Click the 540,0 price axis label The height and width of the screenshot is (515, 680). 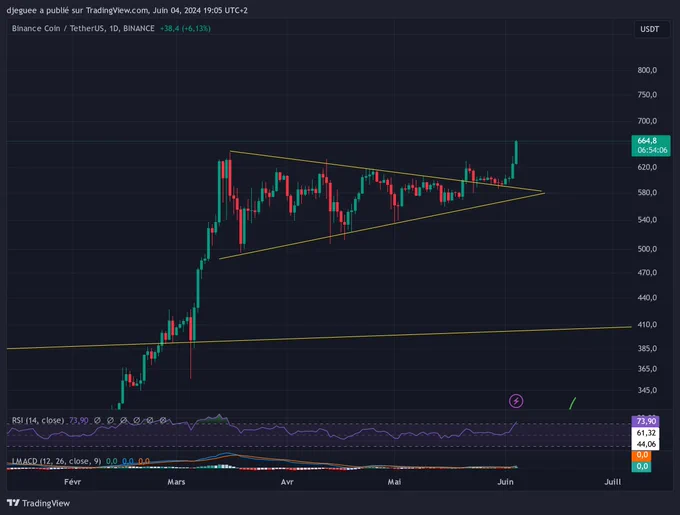[x=647, y=220]
